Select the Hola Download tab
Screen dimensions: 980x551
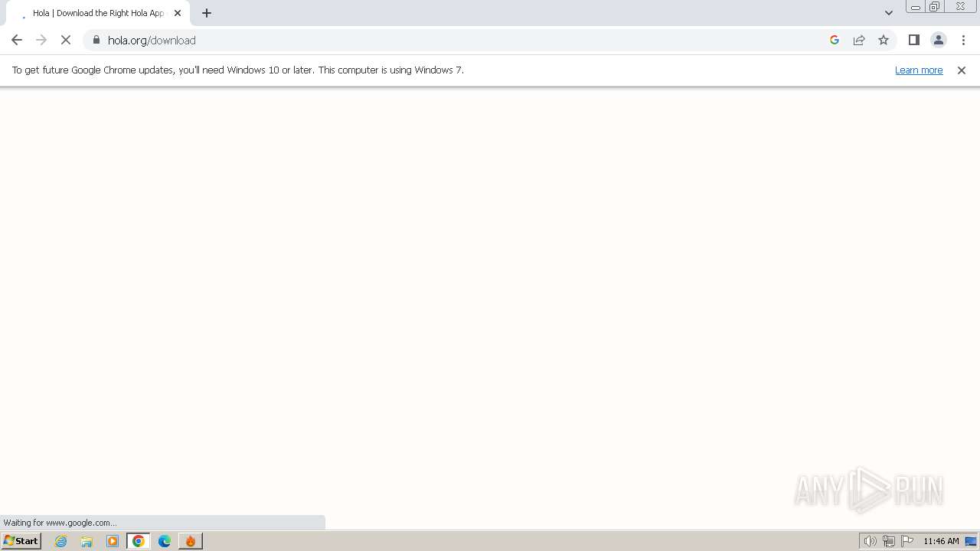click(x=98, y=13)
